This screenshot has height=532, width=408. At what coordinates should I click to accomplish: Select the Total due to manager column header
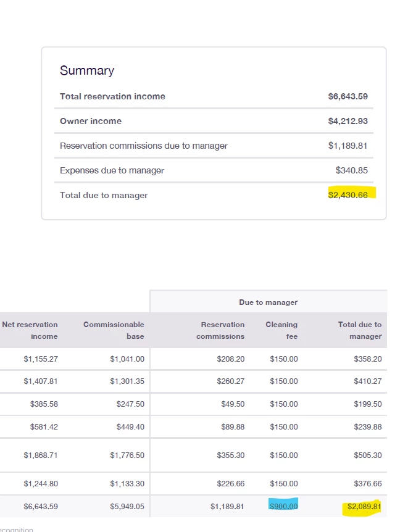(x=359, y=330)
